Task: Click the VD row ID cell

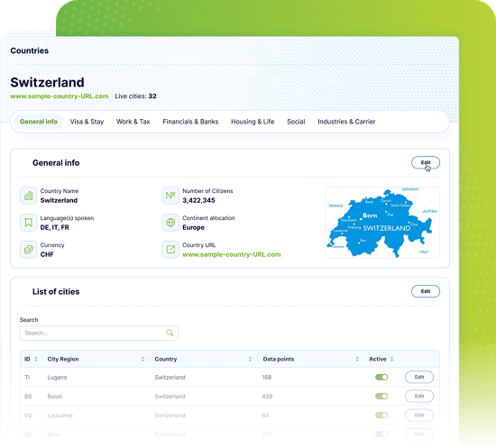Action: 29,416
